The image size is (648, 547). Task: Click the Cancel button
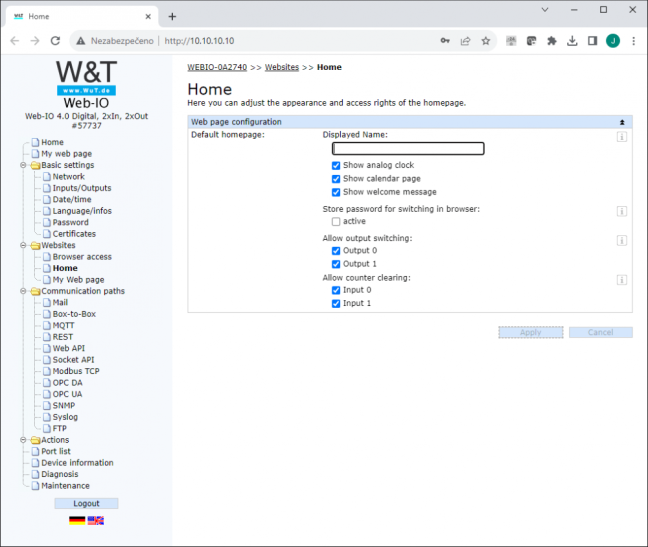[600, 333]
